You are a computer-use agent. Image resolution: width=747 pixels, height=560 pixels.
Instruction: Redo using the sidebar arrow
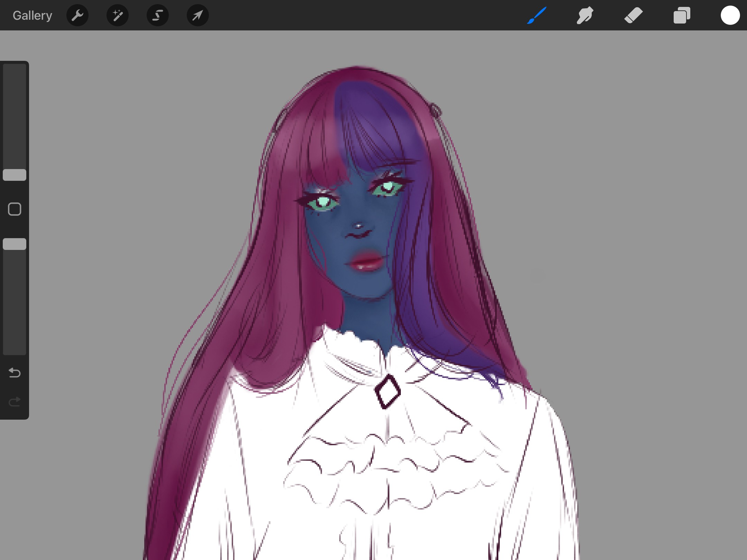(x=15, y=402)
